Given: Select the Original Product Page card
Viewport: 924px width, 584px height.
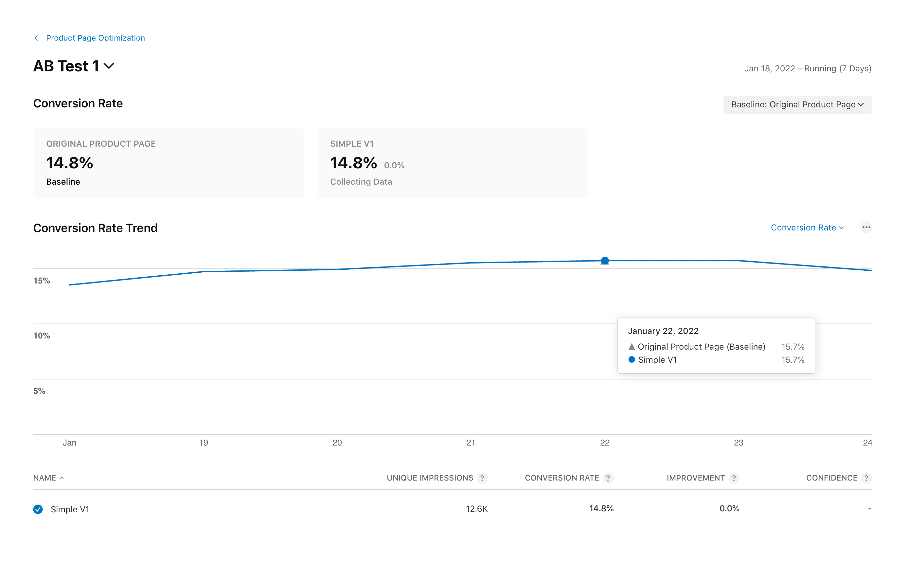Looking at the screenshot, I should (x=168, y=163).
